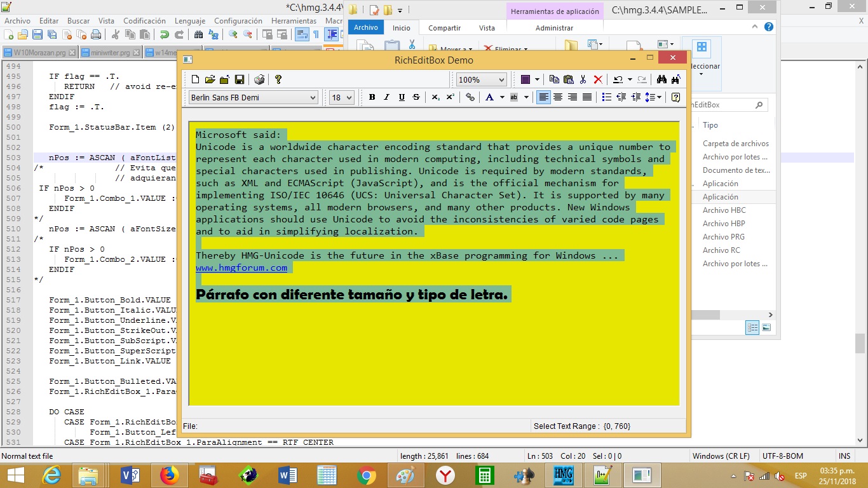Click the Notepad++ Print icon
This screenshot has height=488, width=868.
[96, 35]
